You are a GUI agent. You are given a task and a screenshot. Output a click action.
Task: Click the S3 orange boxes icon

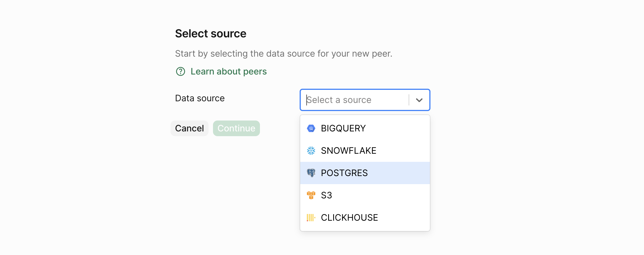pyautogui.click(x=311, y=195)
